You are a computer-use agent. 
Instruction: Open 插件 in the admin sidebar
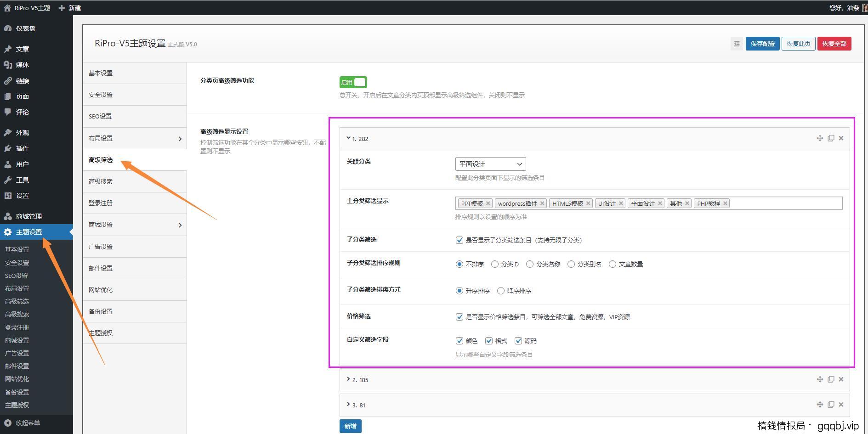21,148
